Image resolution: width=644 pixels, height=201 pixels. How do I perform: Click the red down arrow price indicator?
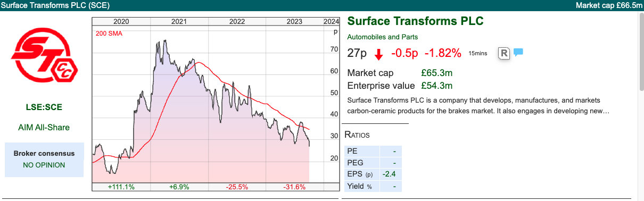coord(378,54)
